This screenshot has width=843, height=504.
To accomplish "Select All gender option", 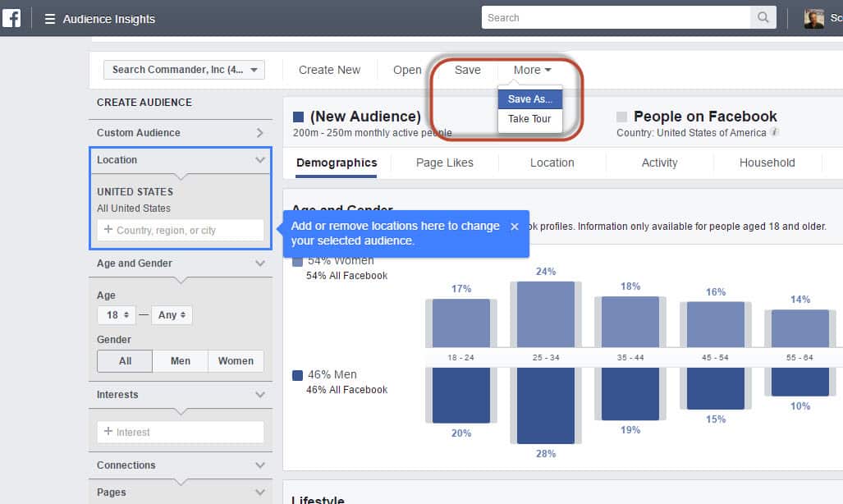I will (125, 361).
